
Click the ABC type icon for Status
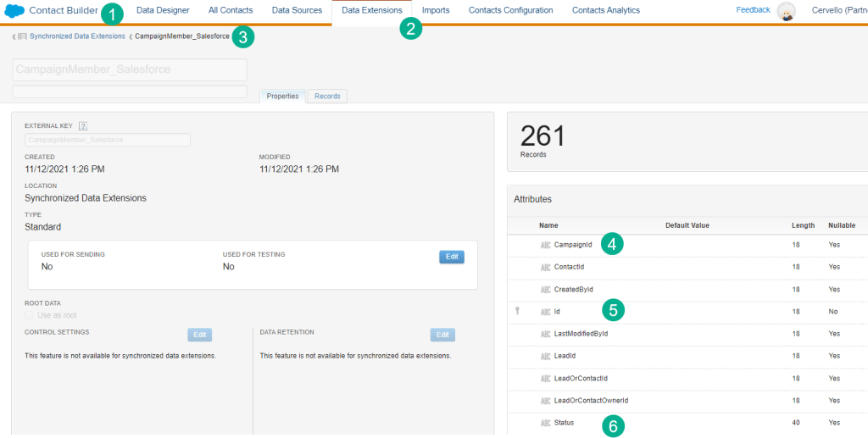tap(545, 422)
